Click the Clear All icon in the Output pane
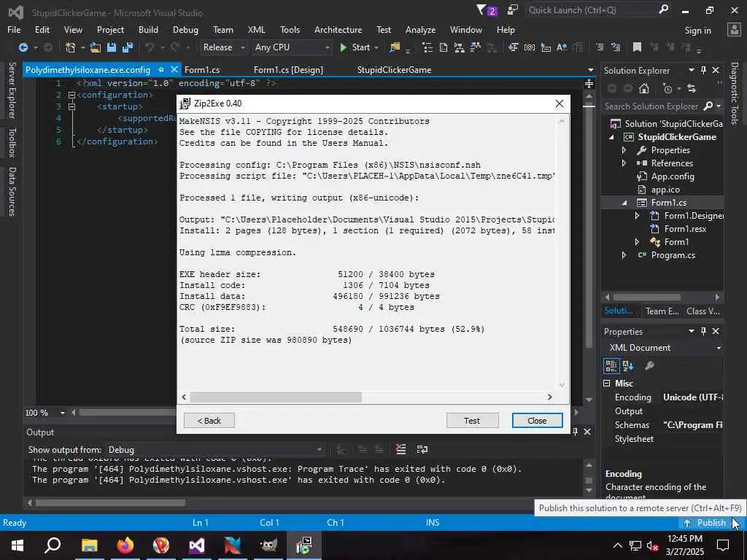The image size is (747, 560). point(401,449)
